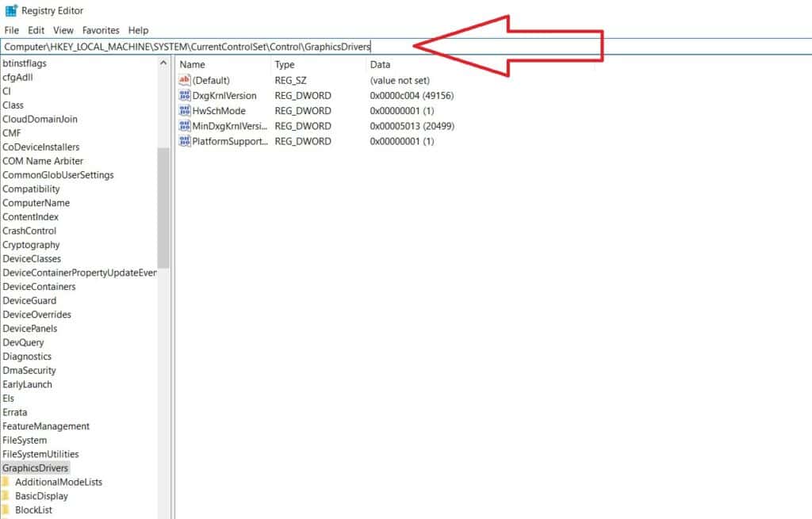Select the EarlyLaunch key
Image resolution: width=812 pixels, height=519 pixels.
point(27,384)
